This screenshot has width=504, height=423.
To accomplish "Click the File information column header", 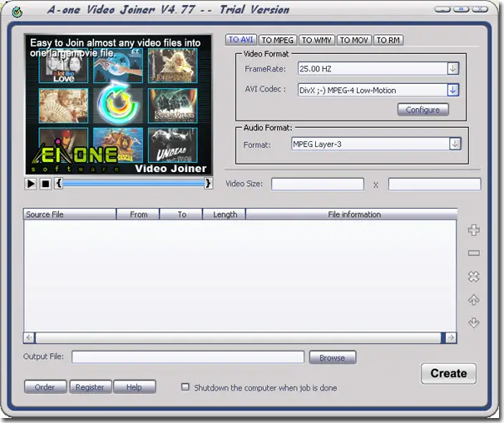I will click(352, 214).
